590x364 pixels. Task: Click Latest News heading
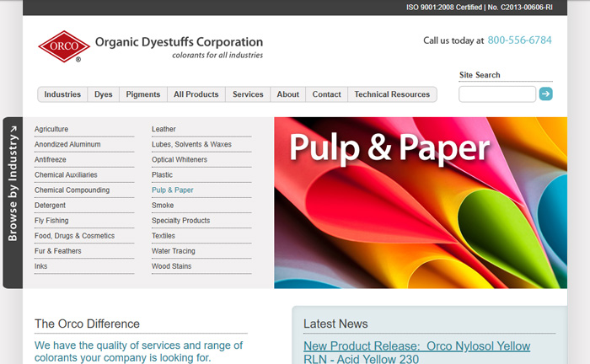335,324
